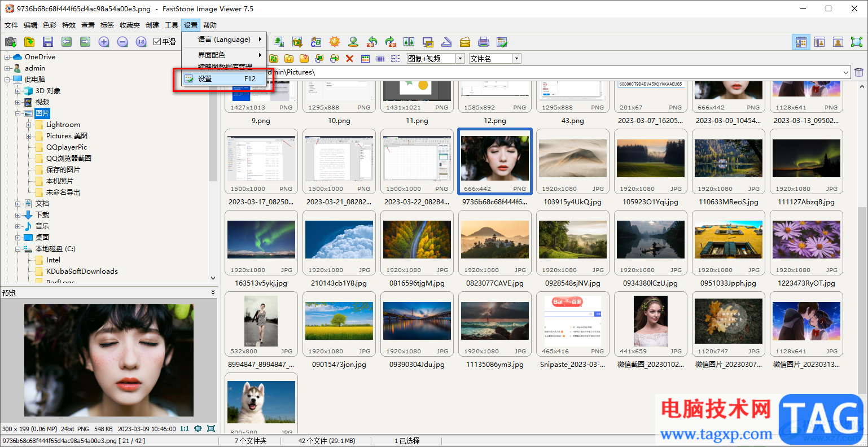Switch to thumbnail view layout icon

coord(365,59)
